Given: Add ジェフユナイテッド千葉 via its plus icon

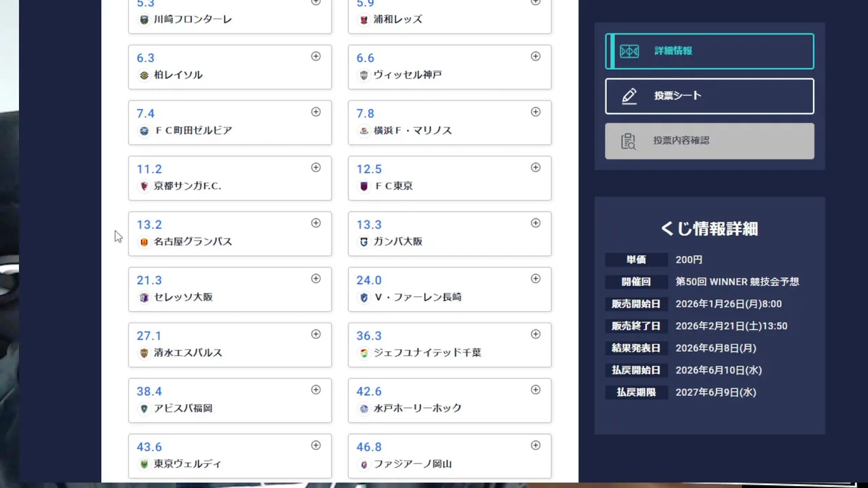Looking at the screenshot, I should coord(536,334).
